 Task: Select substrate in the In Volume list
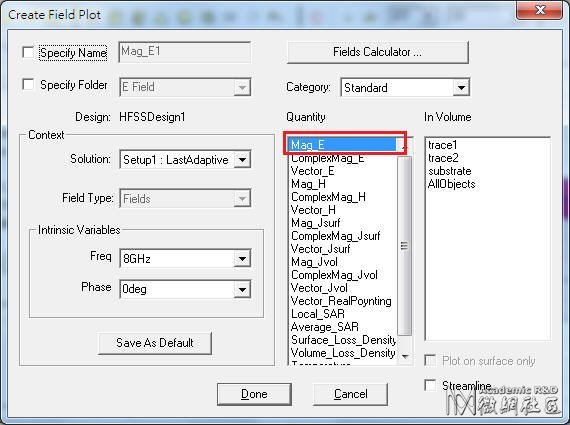coord(450,171)
